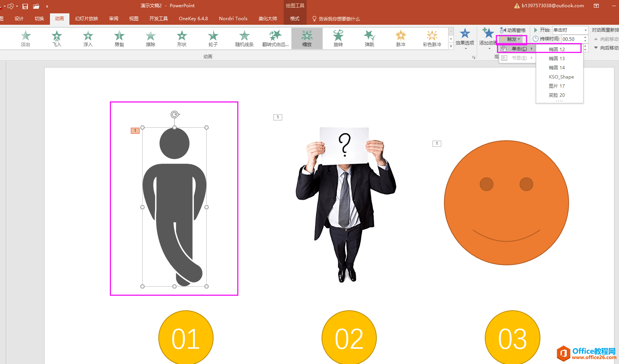Open the 效果选项 effect options button
This screenshot has height=364, width=619.
[465, 38]
